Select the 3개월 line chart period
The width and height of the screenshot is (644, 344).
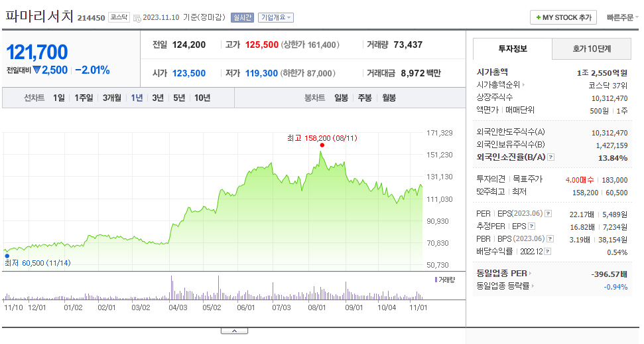coord(111,98)
